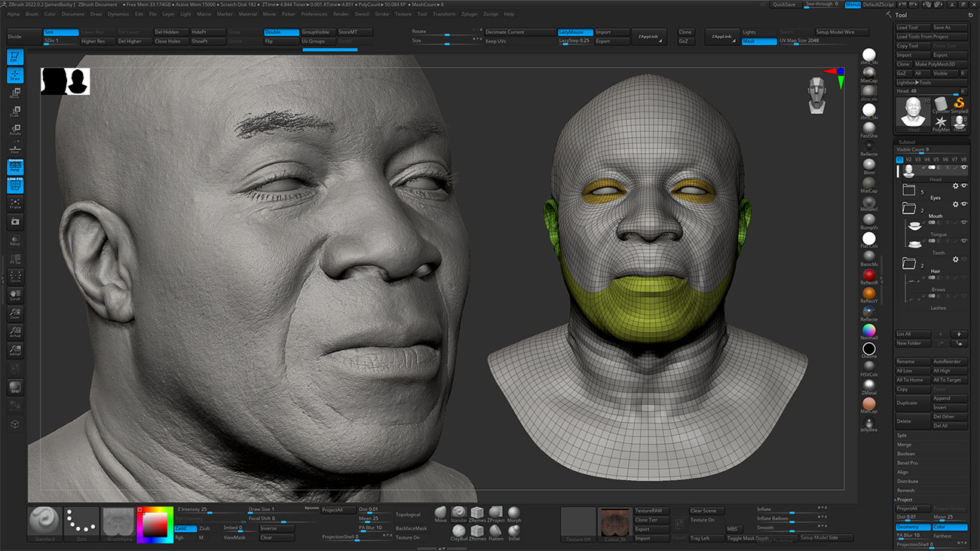Select the ClayBuildup brush icon
980x551 pixels.
pos(459,531)
